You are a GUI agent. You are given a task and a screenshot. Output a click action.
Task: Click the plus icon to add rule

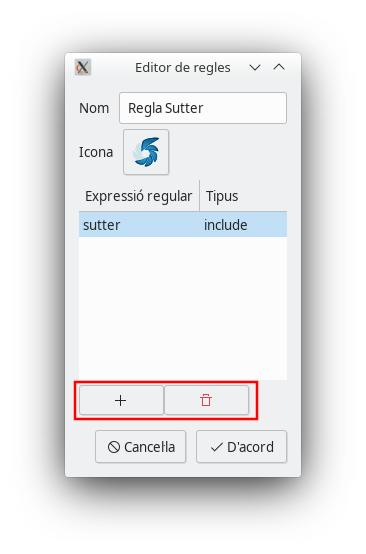point(120,400)
